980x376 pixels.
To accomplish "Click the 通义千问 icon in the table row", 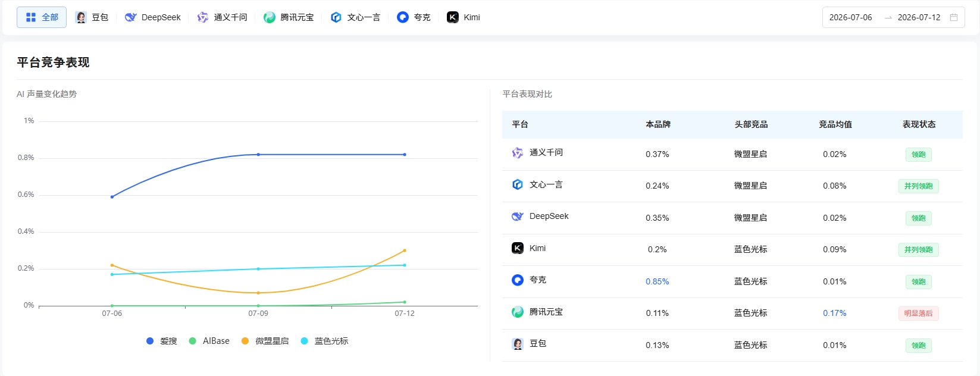I will tap(518, 153).
